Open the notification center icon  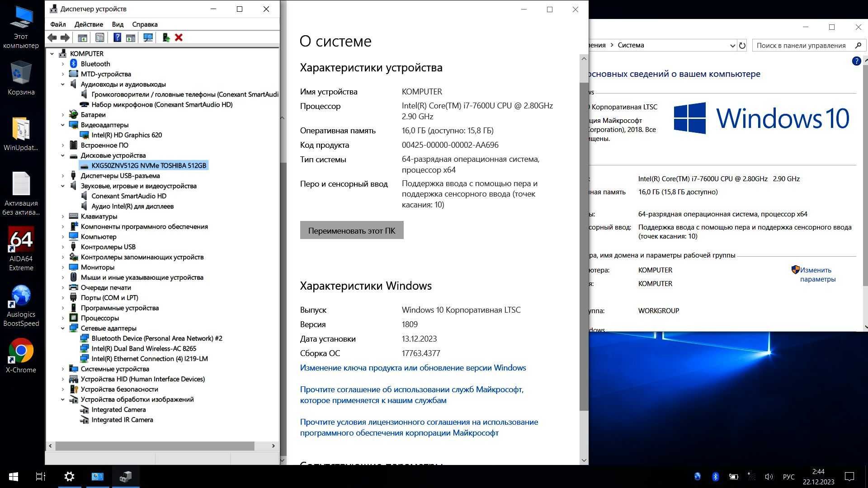[849, 476]
